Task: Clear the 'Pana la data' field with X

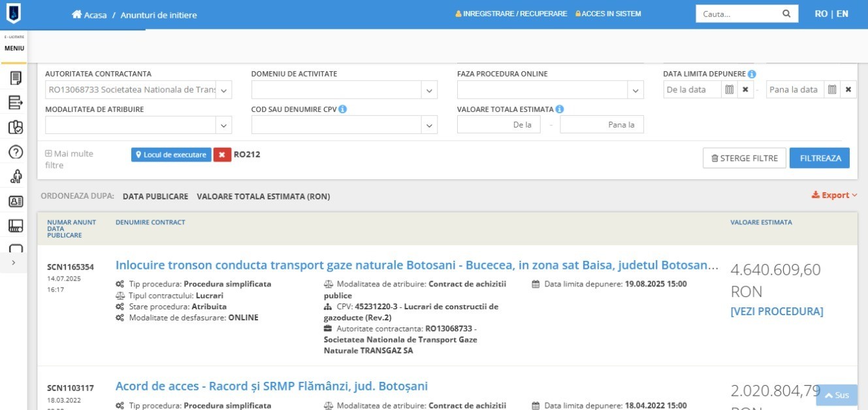Action: [x=848, y=90]
